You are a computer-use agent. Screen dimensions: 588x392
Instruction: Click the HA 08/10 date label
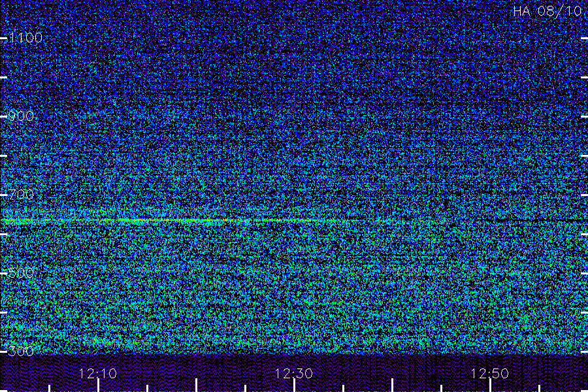coord(547,11)
